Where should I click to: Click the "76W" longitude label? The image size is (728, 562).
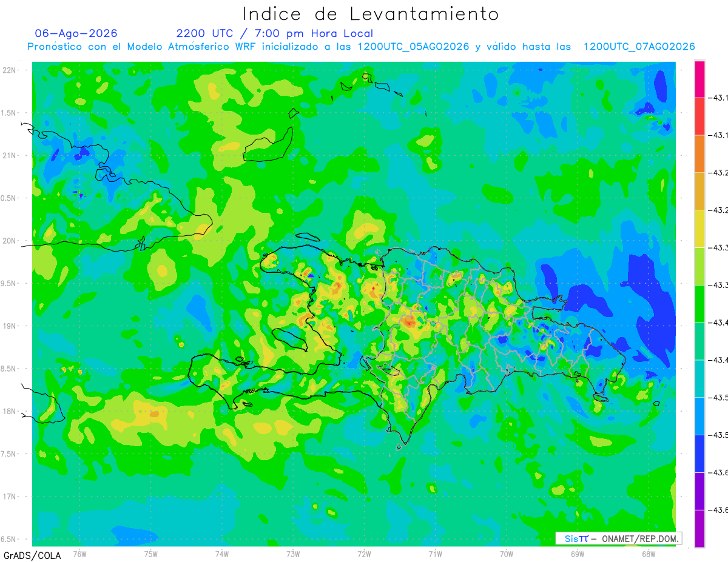(x=79, y=554)
